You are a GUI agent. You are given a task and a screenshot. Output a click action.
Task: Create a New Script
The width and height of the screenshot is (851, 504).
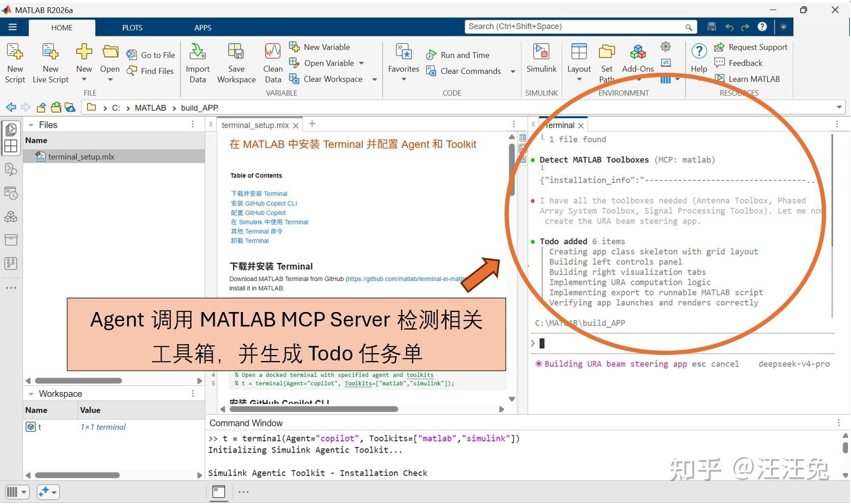(x=15, y=63)
